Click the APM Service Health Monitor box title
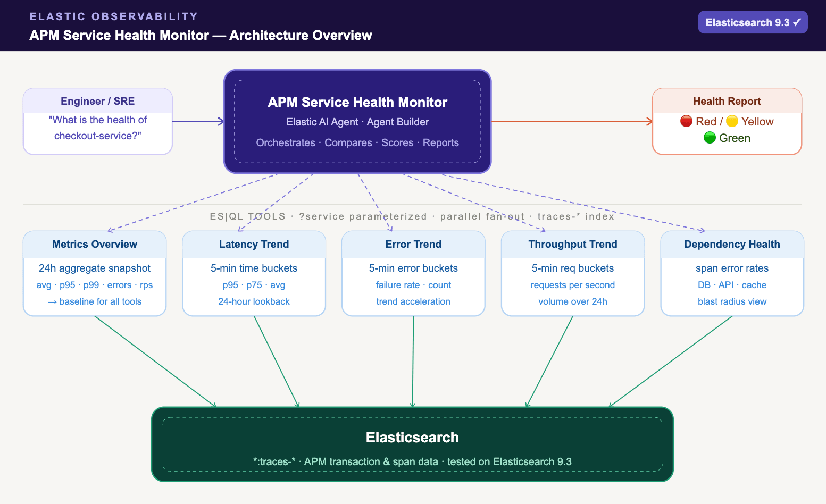Image resolution: width=826 pixels, height=504 pixels. (x=357, y=102)
